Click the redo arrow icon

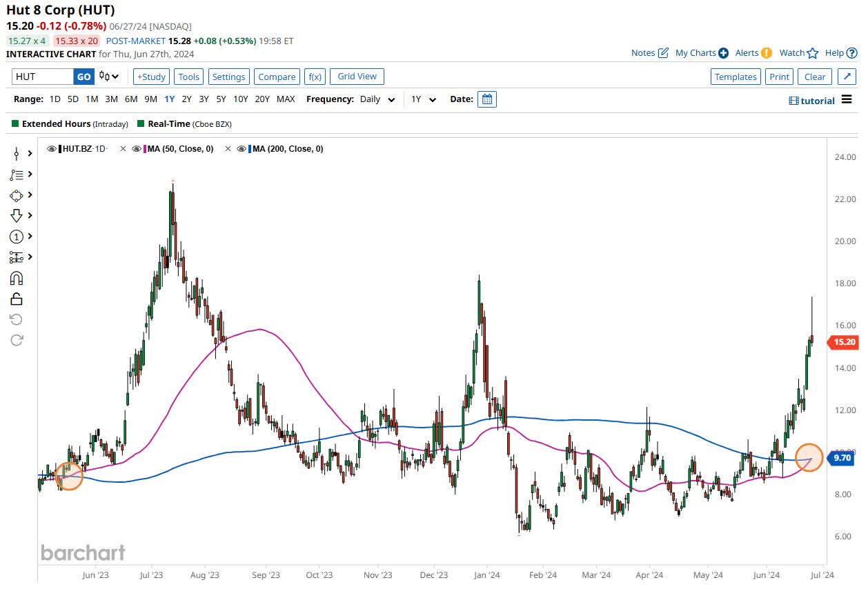(x=17, y=339)
